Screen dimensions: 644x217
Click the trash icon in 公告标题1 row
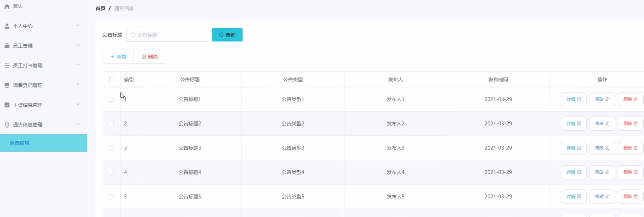coord(636,99)
